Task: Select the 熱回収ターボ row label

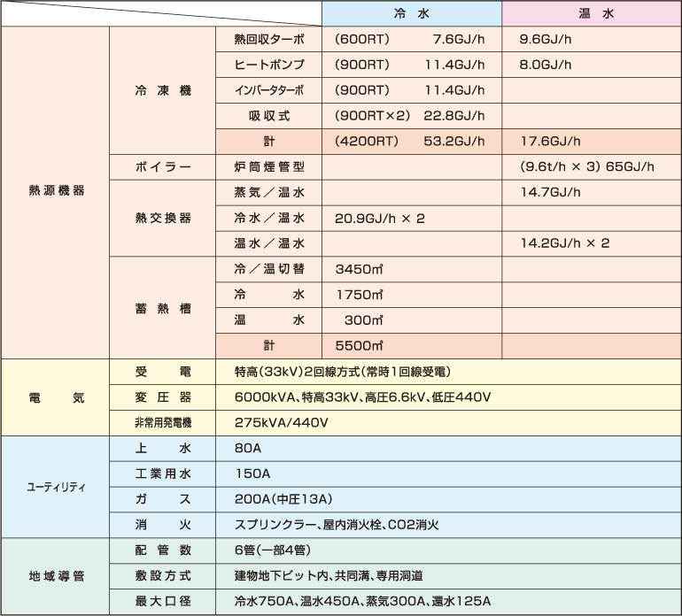Action: click(x=268, y=39)
